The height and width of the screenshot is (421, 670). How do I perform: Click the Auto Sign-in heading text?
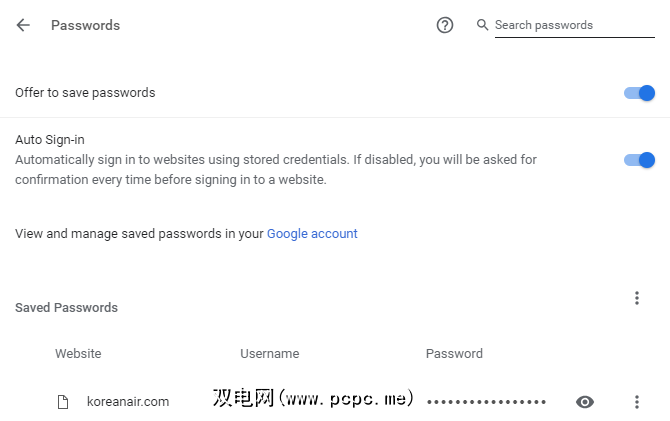pyautogui.click(x=49, y=140)
